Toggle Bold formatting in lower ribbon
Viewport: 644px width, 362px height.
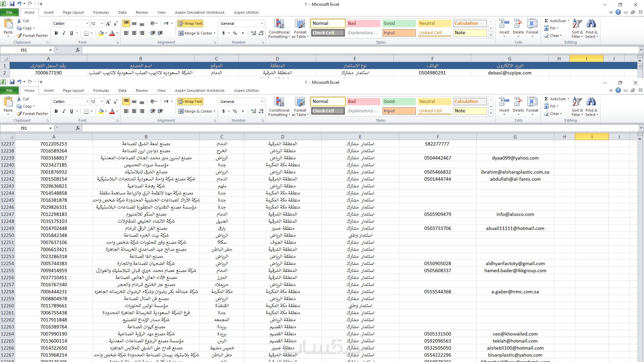[56, 111]
